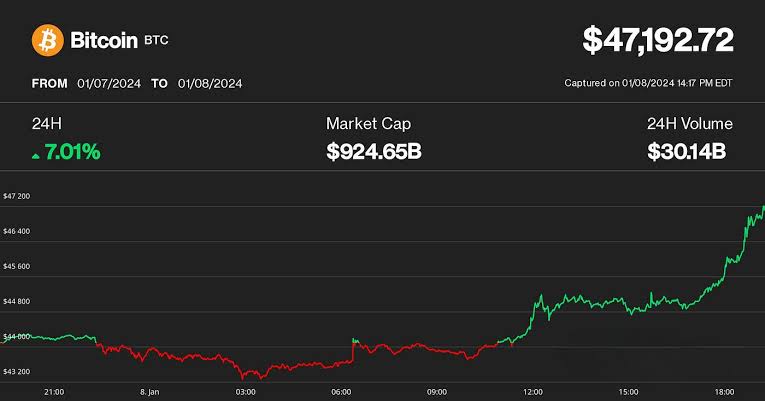765x401 pixels.
Task: Click the Captured on timestamp text
Action: pyautogui.click(x=649, y=85)
